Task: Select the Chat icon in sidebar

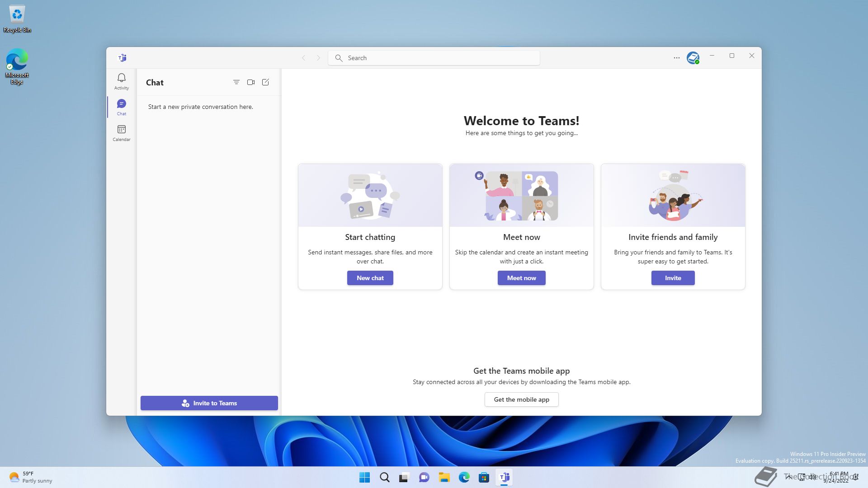Action: (121, 107)
